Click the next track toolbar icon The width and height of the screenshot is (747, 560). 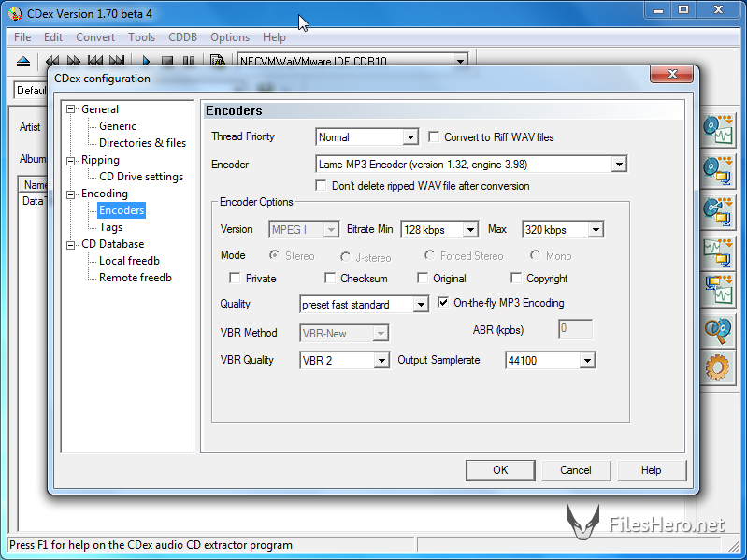tap(117, 61)
